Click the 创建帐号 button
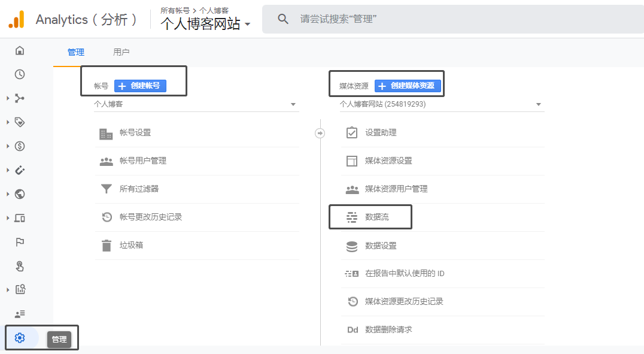This screenshot has height=354, width=644. (x=140, y=86)
